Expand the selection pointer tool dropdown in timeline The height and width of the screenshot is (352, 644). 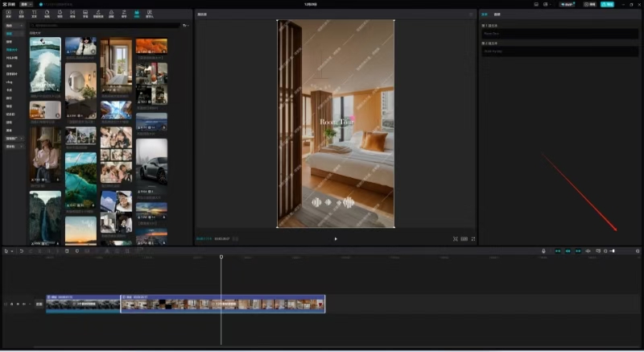pos(13,251)
